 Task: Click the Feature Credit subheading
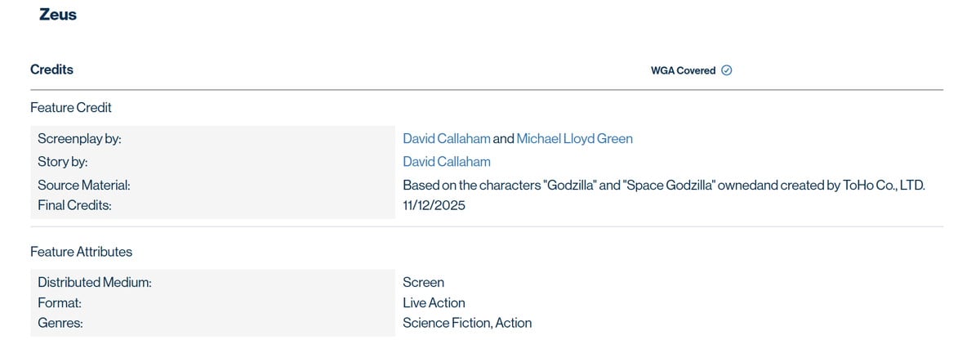coord(71,108)
